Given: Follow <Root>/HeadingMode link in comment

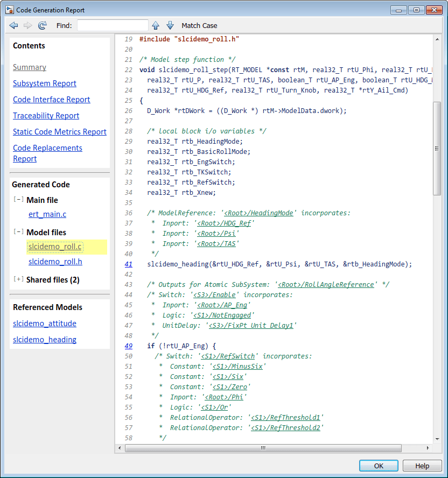Looking at the screenshot, I should click(x=258, y=213).
